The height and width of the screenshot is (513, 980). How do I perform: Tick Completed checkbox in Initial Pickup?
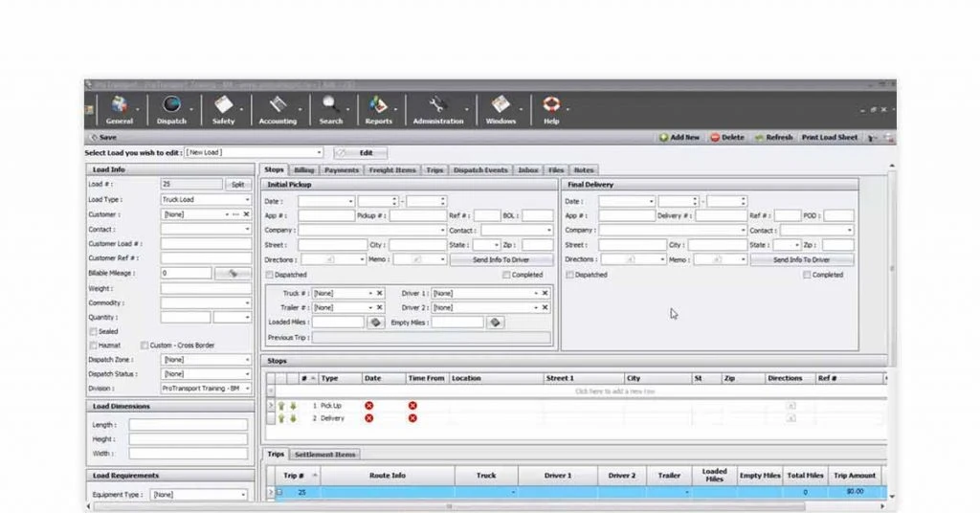click(x=506, y=275)
